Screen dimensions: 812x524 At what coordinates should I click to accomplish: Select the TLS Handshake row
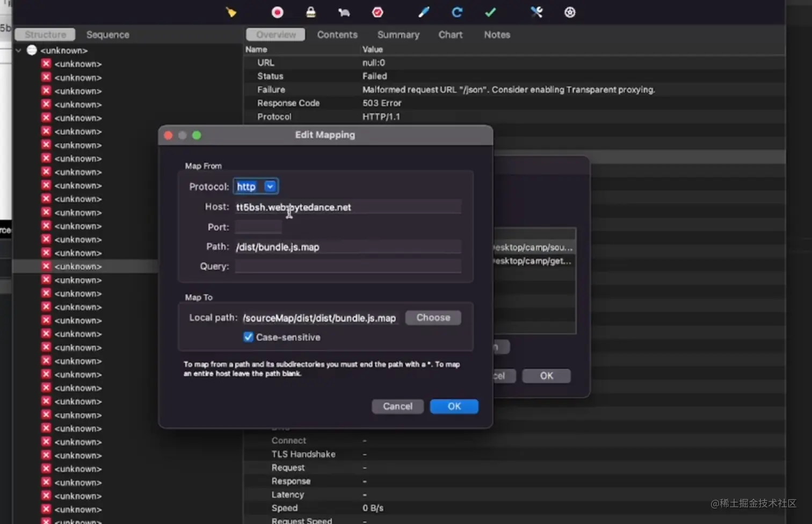(x=514, y=454)
